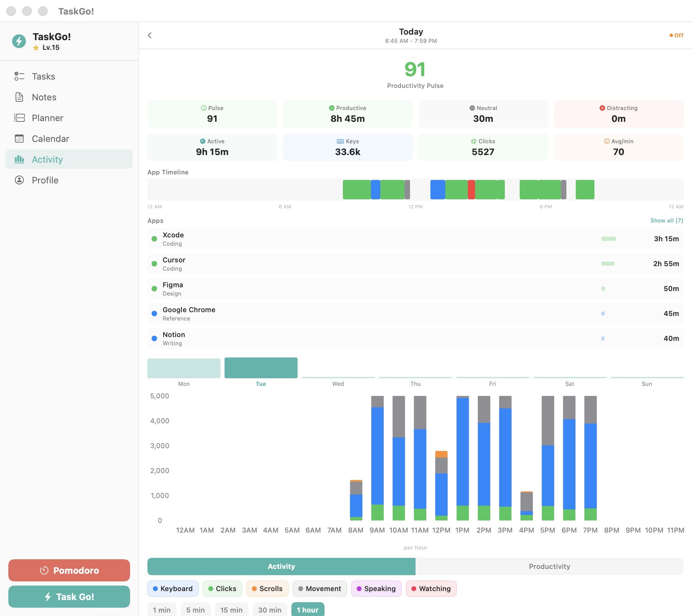
Task: Start a Pomodoro session
Action: [x=69, y=570]
